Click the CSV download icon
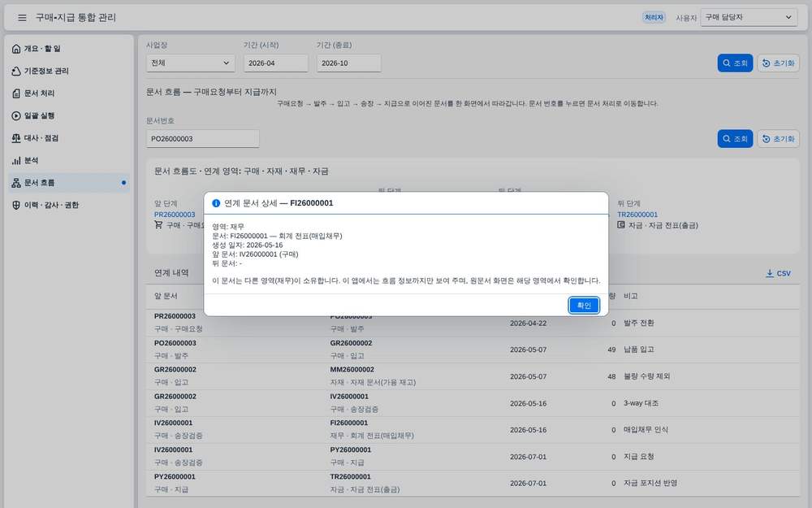 [770, 273]
